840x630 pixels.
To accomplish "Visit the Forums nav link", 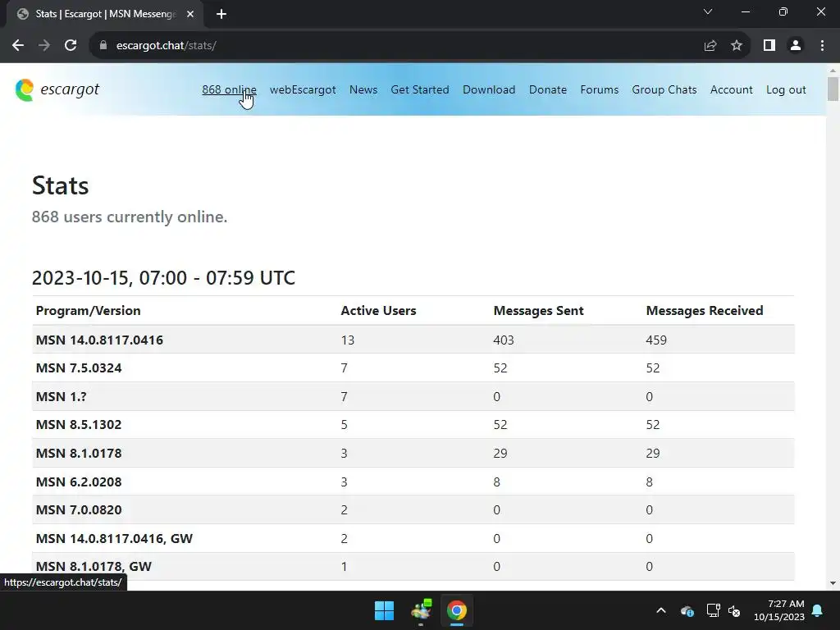I will click(x=600, y=89).
